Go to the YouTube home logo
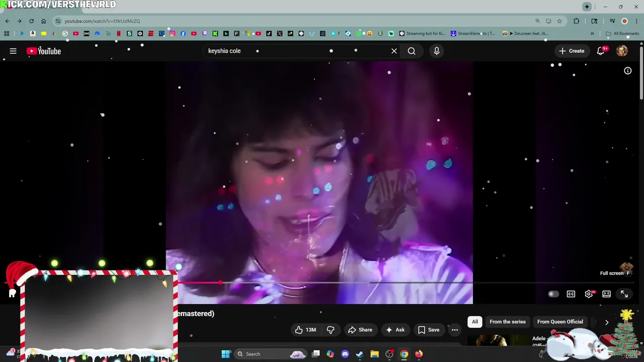Image resolution: width=644 pixels, height=362 pixels. (x=44, y=51)
